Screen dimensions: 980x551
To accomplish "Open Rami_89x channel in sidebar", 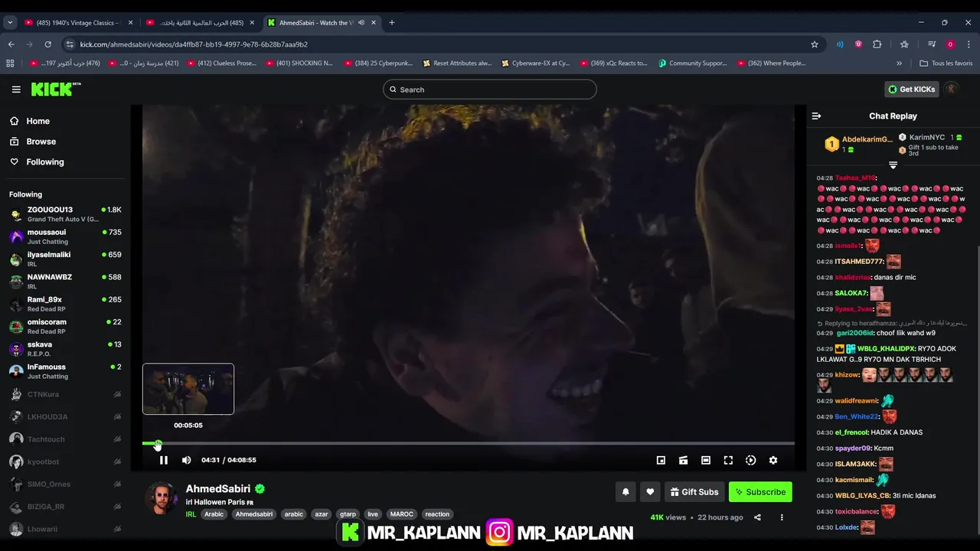I will [x=65, y=304].
